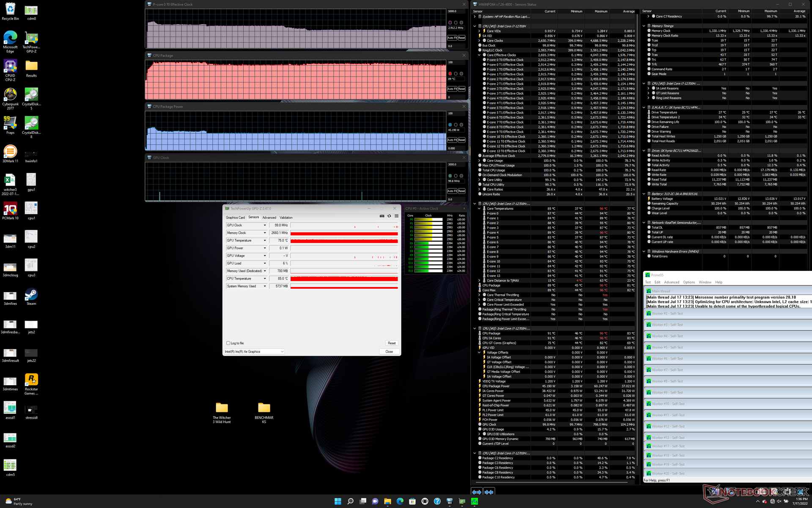
Task: Collapse Core Effective Clocks tree node
Action: pyautogui.click(x=479, y=55)
